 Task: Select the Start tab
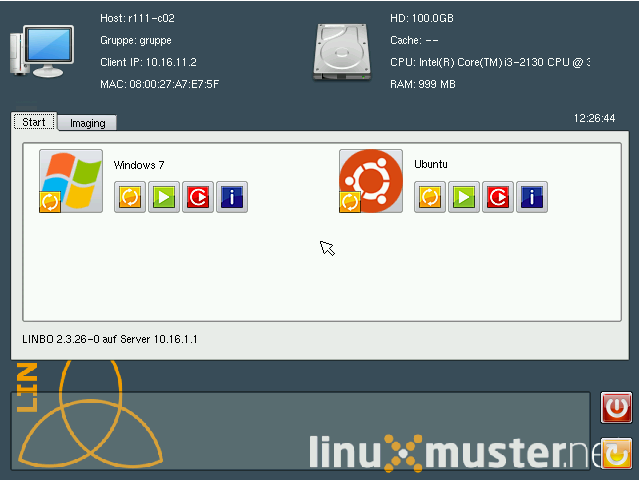click(x=34, y=122)
